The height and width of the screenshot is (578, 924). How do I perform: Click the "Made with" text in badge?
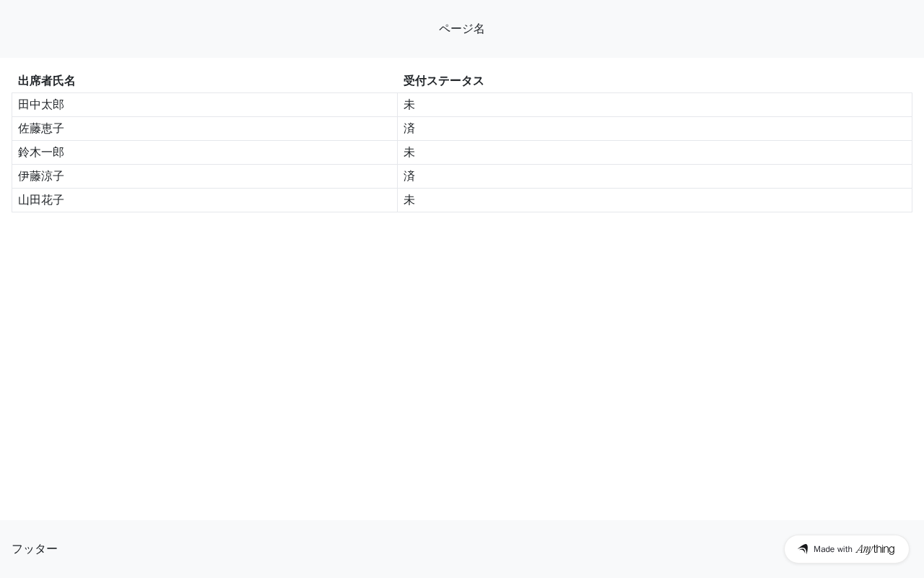pyautogui.click(x=833, y=549)
